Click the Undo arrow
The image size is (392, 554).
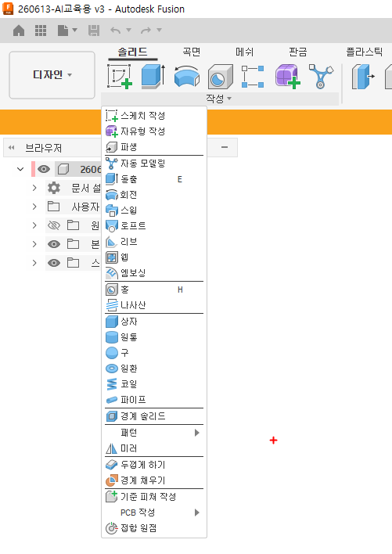[x=116, y=31]
